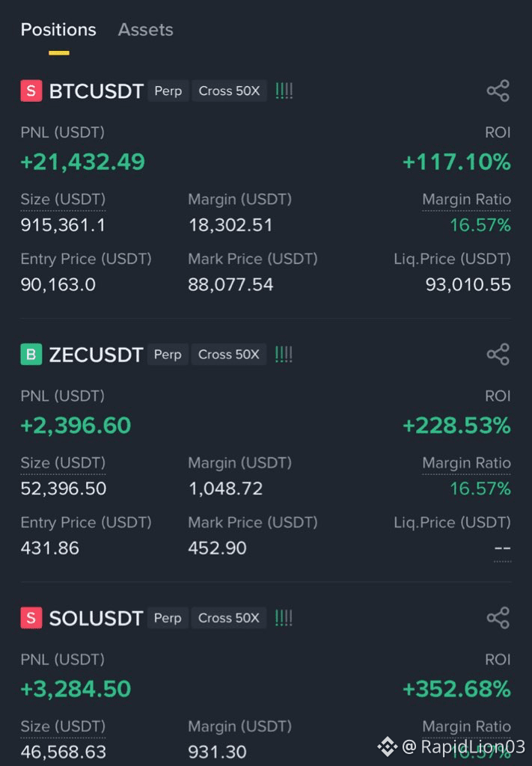This screenshot has width=532, height=766.
Task: Share the BTCUSDT position
Action: coord(498,91)
